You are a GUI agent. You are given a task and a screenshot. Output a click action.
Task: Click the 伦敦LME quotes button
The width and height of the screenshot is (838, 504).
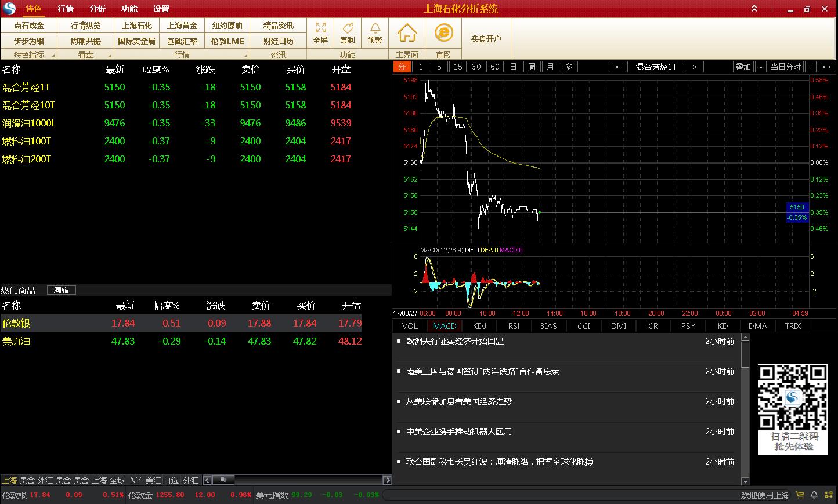(x=227, y=41)
